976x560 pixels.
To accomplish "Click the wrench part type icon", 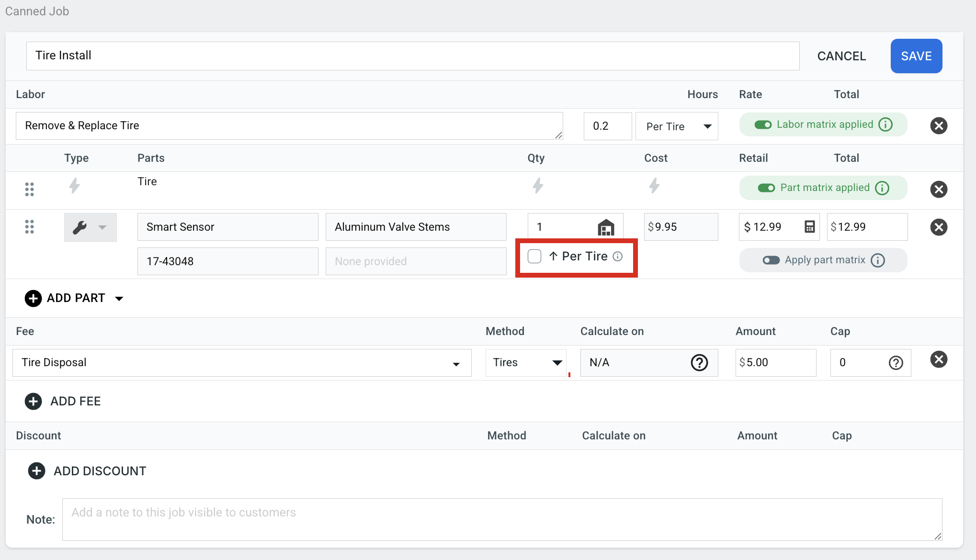I will tap(79, 227).
